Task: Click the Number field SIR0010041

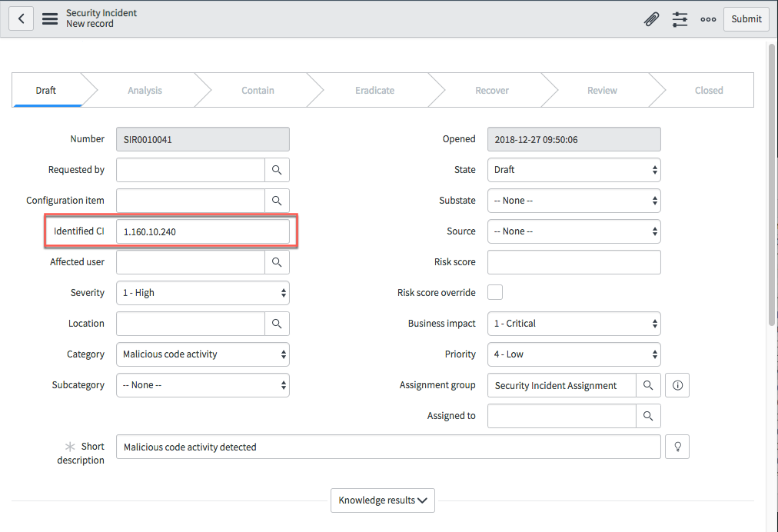Action: click(x=203, y=139)
